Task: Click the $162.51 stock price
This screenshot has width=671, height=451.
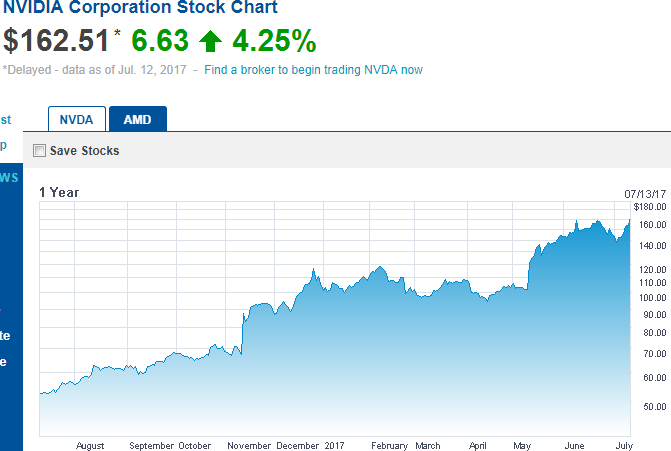Action: (55, 41)
